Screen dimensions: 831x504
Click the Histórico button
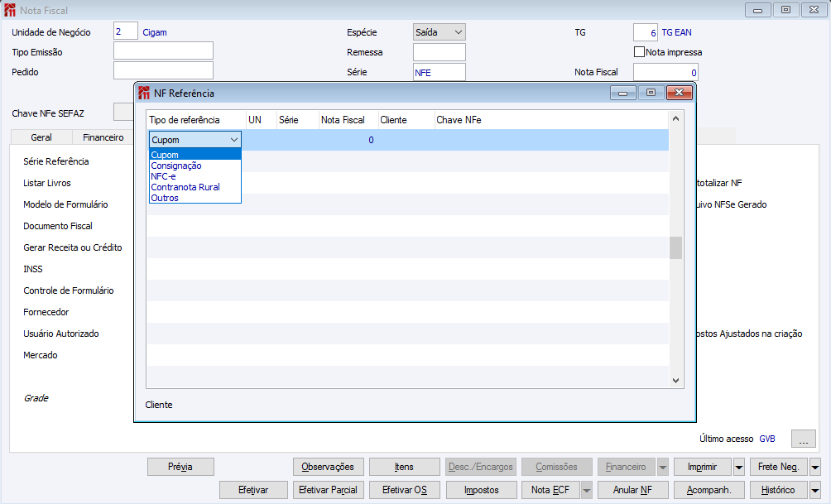pyautogui.click(x=778, y=490)
